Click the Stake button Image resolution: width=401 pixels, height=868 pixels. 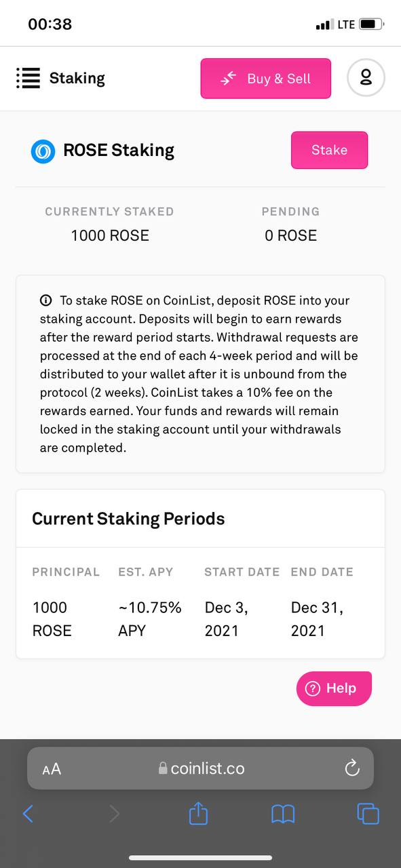tap(330, 150)
